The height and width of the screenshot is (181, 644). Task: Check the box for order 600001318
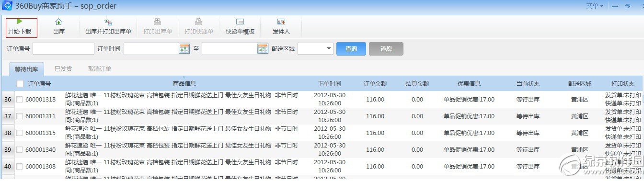point(20,100)
